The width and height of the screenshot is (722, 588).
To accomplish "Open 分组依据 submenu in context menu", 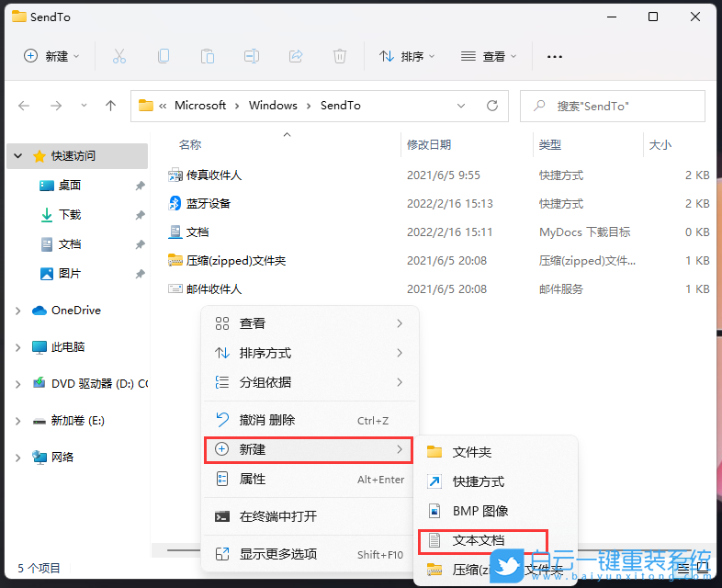I will click(310, 382).
